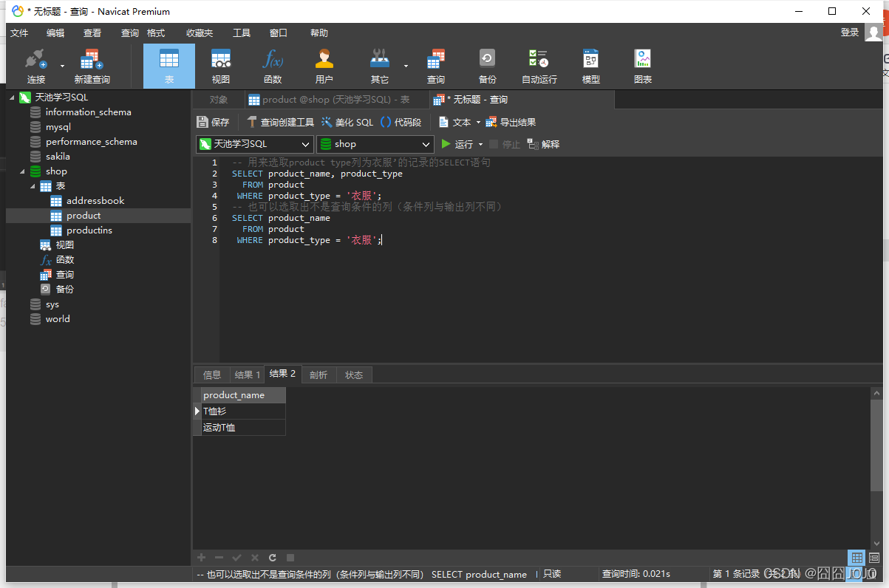Image resolution: width=889 pixels, height=588 pixels.
Task: Open the 编辑 menu
Action: tap(55, 33)
